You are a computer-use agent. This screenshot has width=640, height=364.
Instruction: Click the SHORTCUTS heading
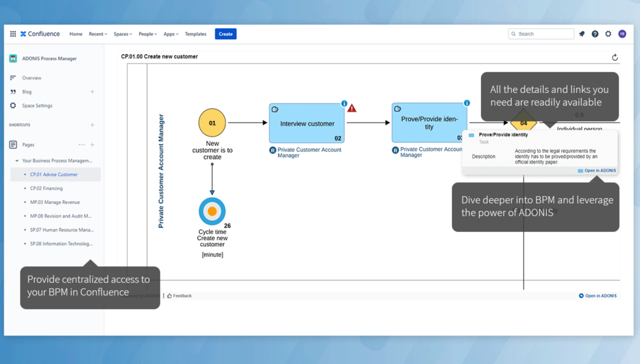pyautogui.click(x=19, y=125)
